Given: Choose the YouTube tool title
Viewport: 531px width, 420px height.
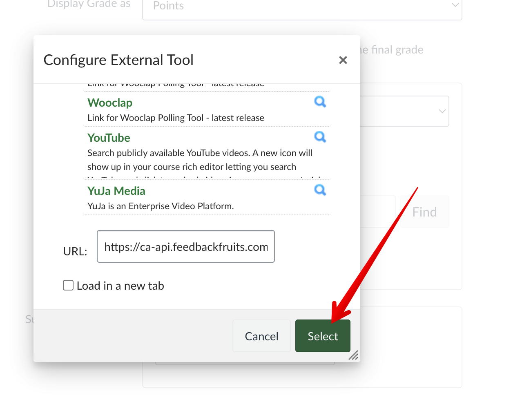Looking at the screenshot, I should point(109,138).
